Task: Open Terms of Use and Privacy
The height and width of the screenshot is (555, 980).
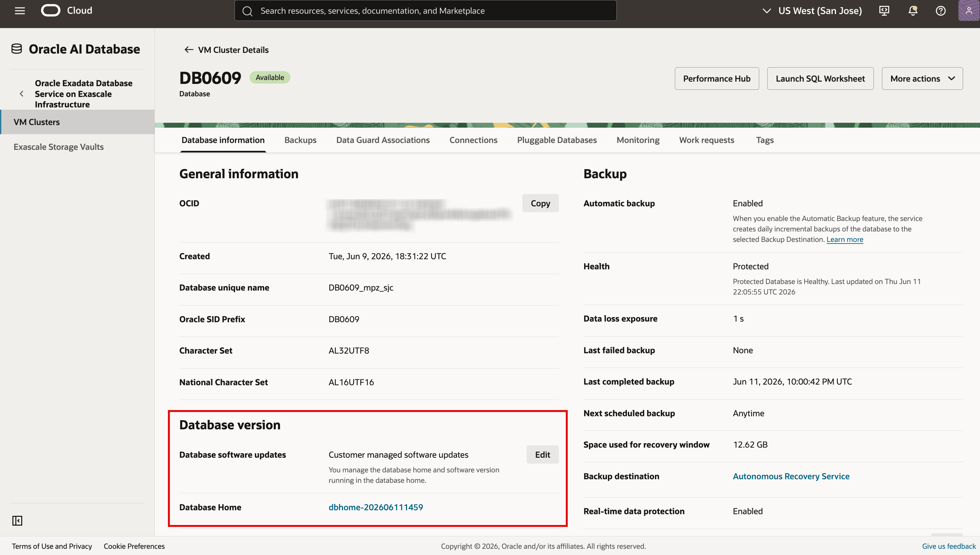Action: pos(52,546)
